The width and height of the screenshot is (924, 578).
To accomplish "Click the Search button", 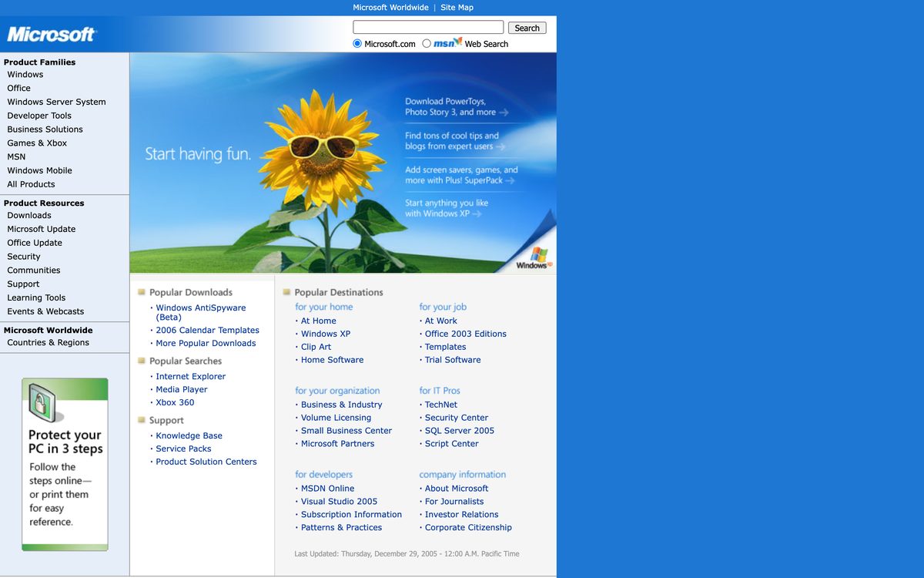I will (x=527, y=28).
